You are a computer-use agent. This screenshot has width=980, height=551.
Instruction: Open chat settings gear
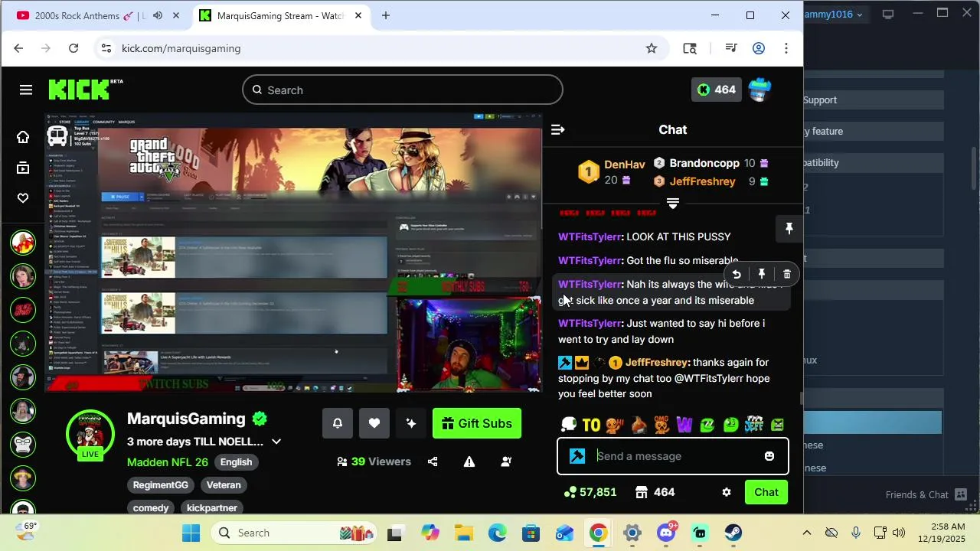pos(727,492)
